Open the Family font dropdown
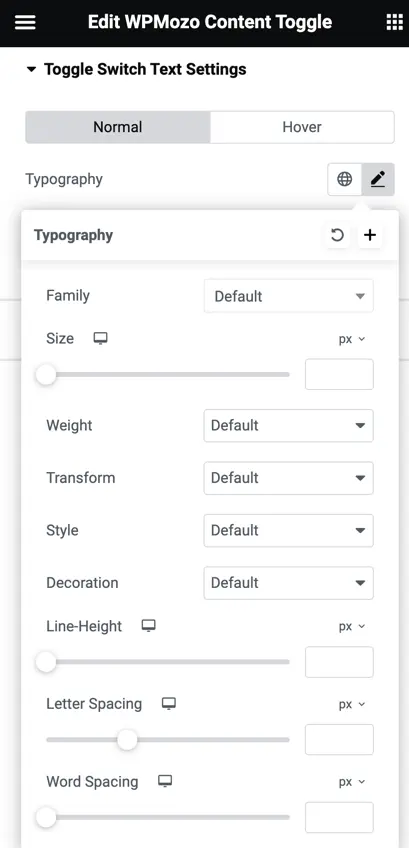 click(288, 296)
